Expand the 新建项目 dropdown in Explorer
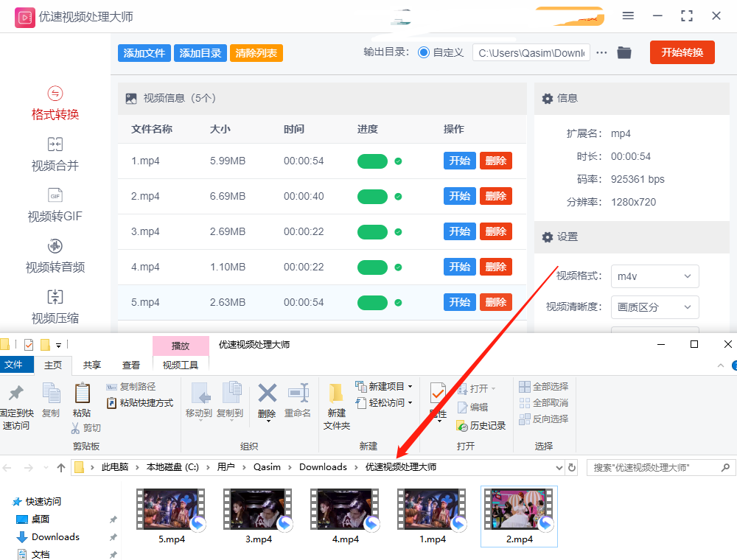 pyautogui.click(x=410, y=387)
